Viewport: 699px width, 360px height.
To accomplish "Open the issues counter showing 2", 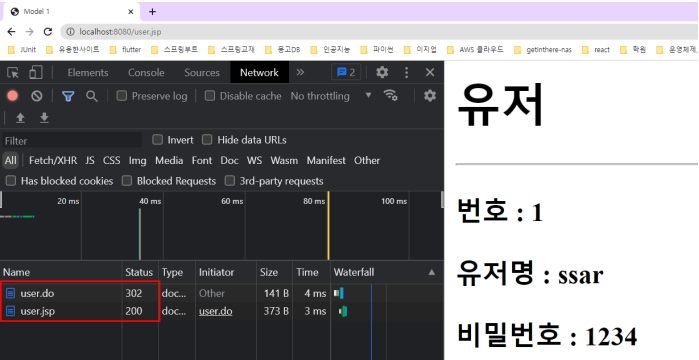I will tap(346, 73).
